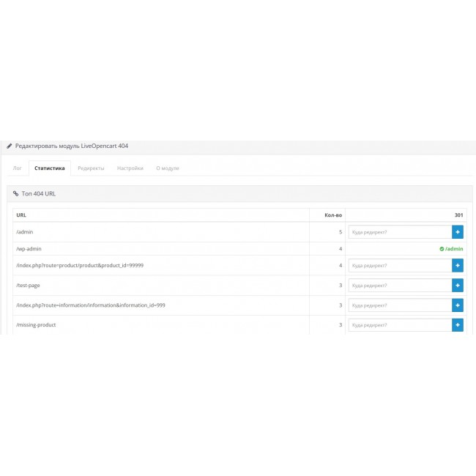Click the pencil icon beside the module title
This screenshot has width=476, height=476.
click(x=10, y=146)
